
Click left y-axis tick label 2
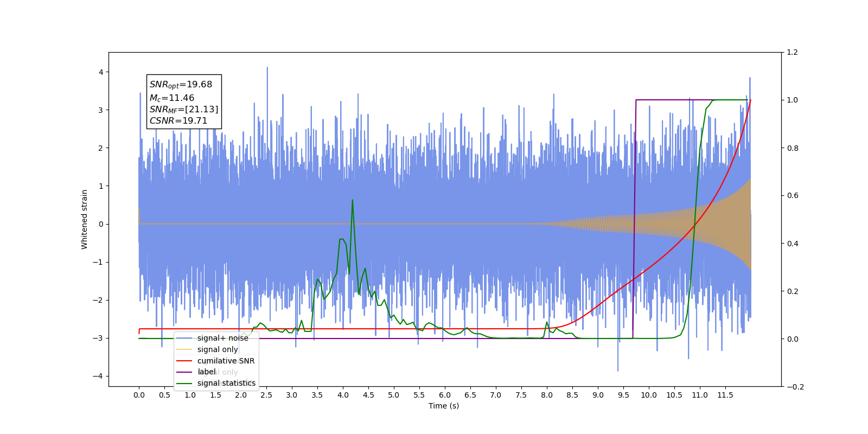101,148
